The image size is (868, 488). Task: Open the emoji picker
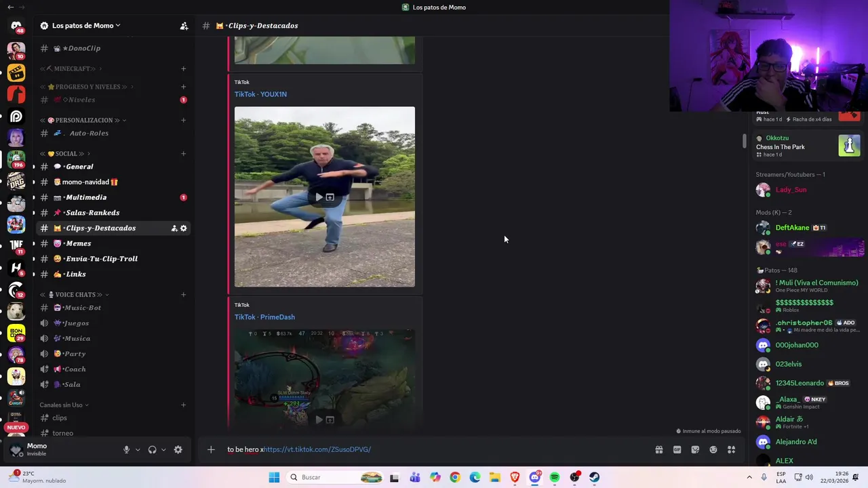pyautogui.click(x=713, y=449)
